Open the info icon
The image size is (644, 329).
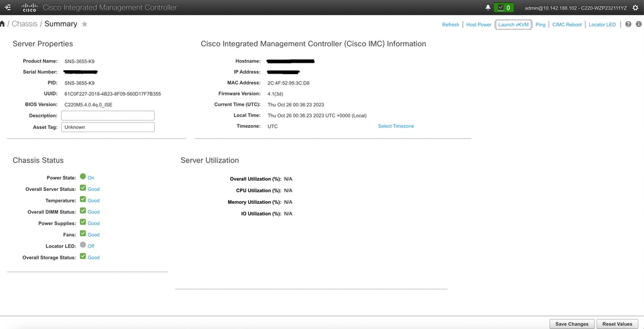pyautogui.click(x=639, y=25)
